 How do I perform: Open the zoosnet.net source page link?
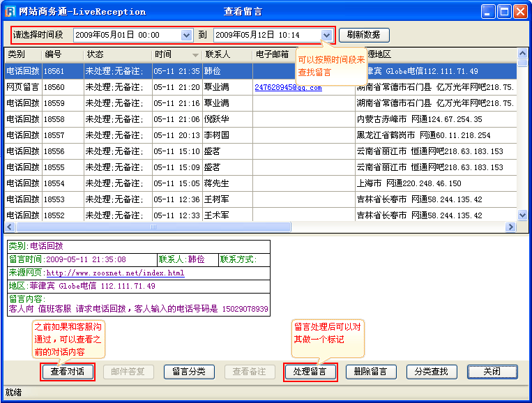coord(115,273)
